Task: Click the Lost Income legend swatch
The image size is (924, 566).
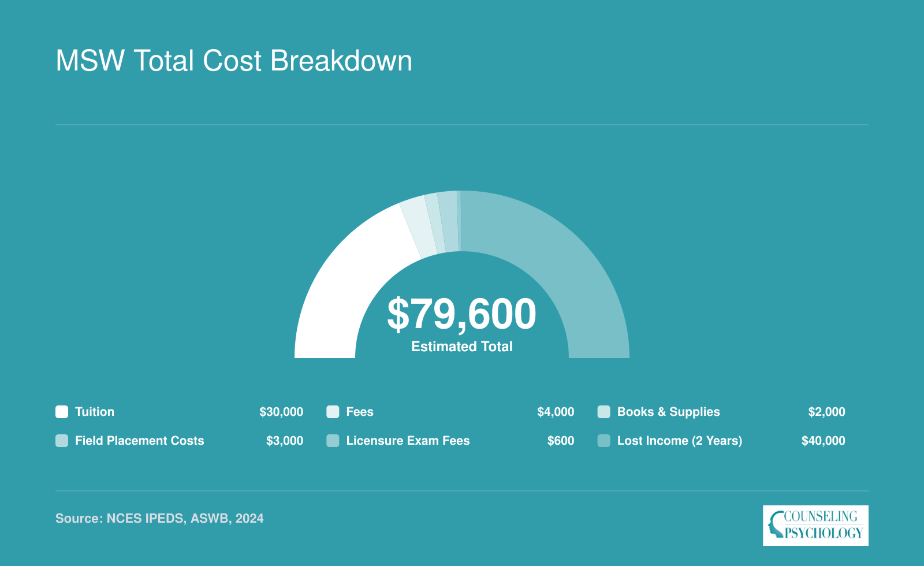Action: click(604, 441)
